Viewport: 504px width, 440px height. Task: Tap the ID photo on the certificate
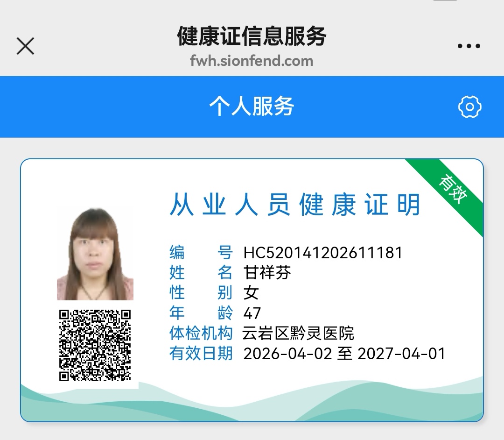(95, 254)
